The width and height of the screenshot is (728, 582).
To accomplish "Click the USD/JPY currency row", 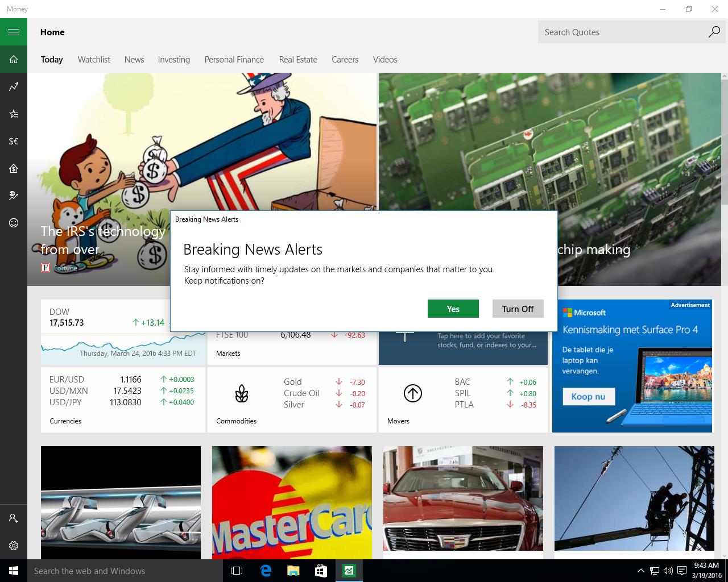I will pyautogui.click(x=122, y=402).
